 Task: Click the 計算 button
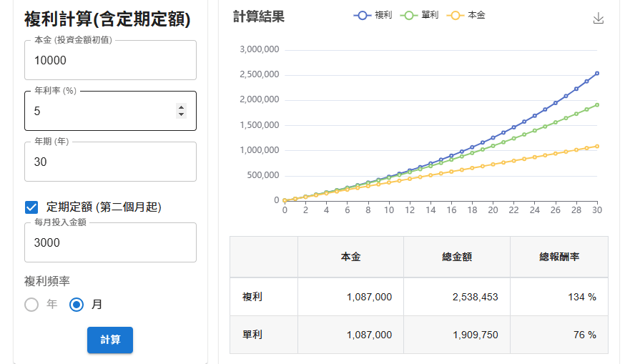tap(110, 340)
